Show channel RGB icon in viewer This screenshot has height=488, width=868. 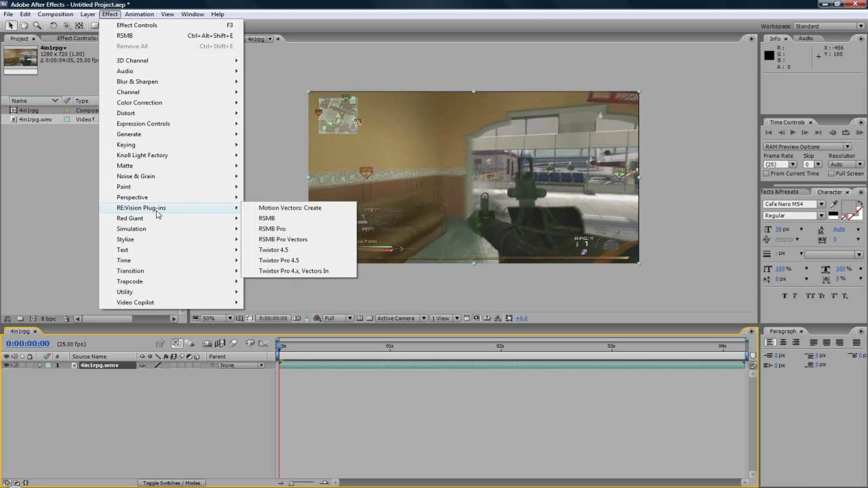coord(317,318)
